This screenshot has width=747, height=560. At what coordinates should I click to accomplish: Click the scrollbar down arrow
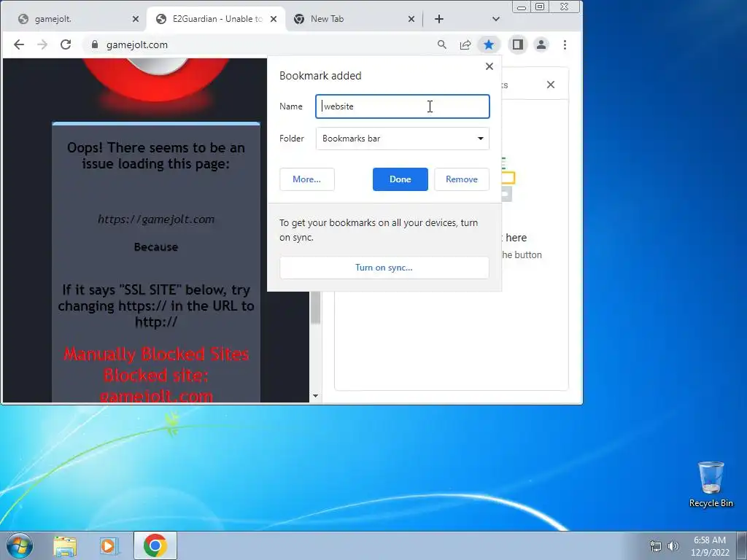tap(315, 396)
